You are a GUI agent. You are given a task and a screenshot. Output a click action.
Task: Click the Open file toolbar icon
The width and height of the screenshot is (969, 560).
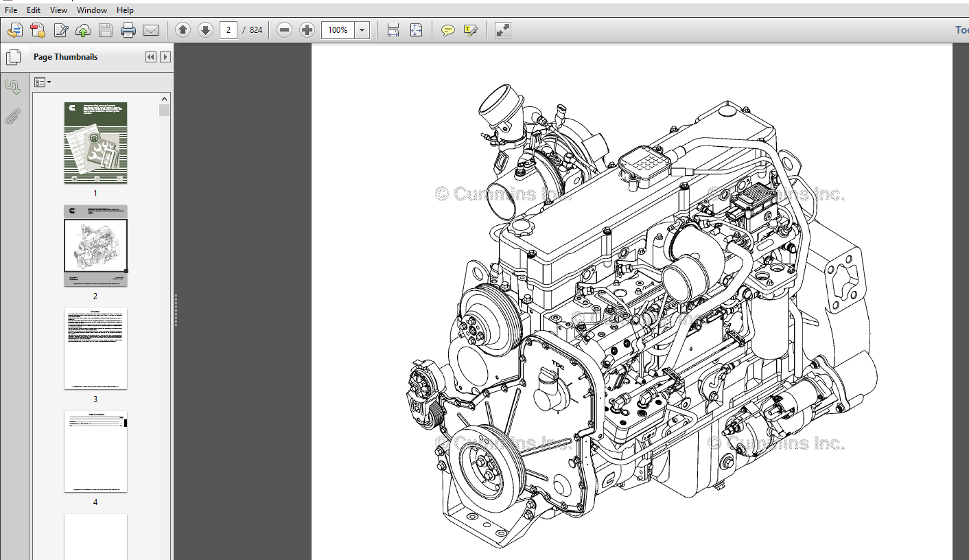15,30
